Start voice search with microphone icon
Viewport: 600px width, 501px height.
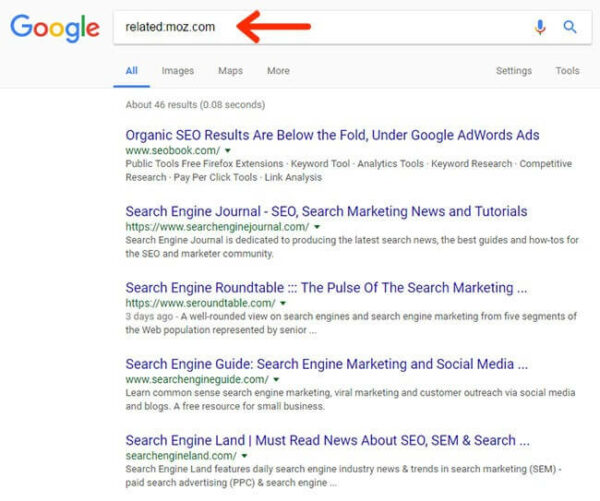(540, 27)
